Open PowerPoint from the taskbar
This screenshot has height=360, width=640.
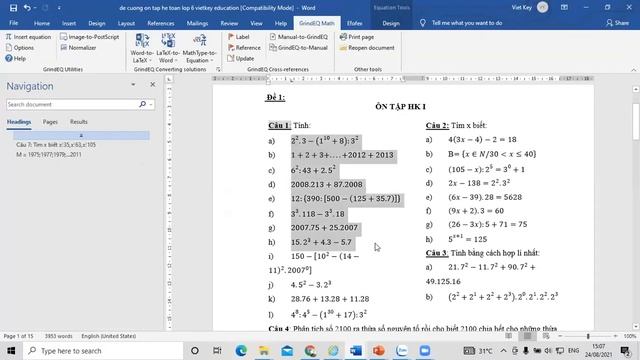click(x=379, y=351)
